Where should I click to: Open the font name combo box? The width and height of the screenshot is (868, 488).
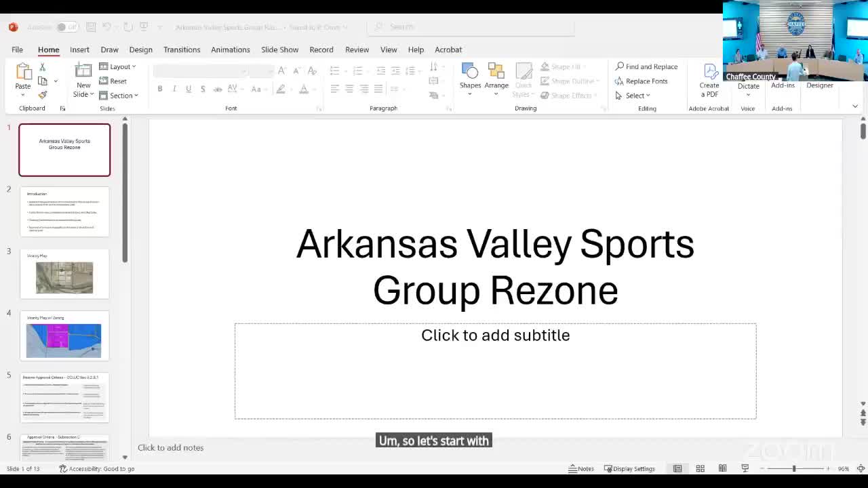pyautogui.click(x=200, y=71)
